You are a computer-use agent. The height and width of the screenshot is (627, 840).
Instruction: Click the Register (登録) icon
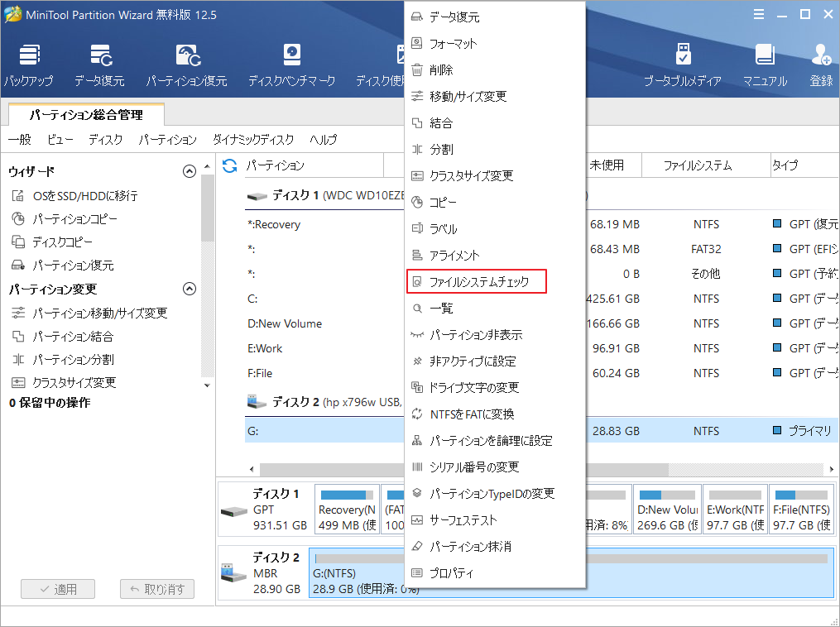pyautogui.click(x=821, y=65)
